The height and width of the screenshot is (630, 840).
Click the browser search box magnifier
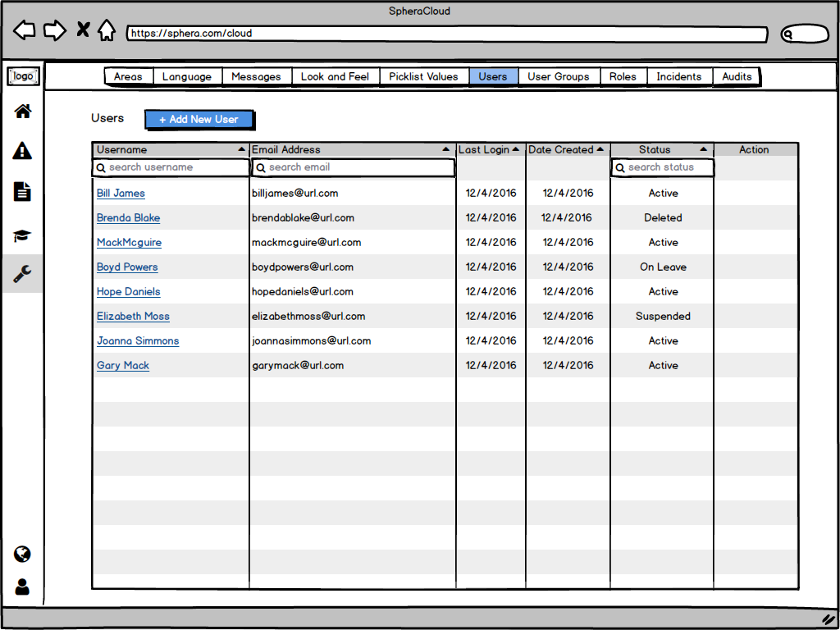pos(788,34)
